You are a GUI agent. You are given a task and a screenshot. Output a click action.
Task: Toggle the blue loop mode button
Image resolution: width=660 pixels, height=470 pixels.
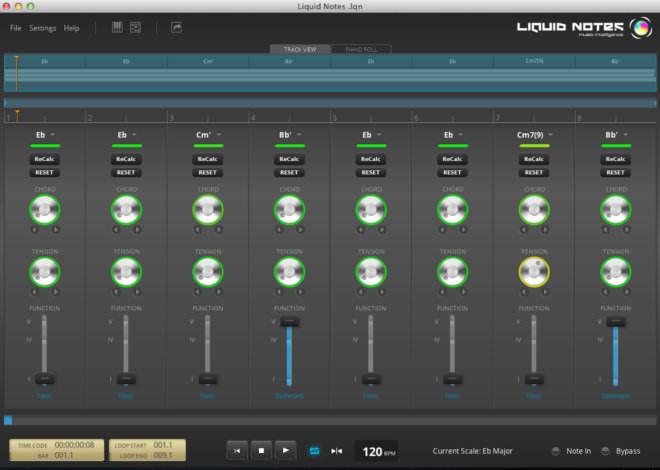click(x=314, y=451)
